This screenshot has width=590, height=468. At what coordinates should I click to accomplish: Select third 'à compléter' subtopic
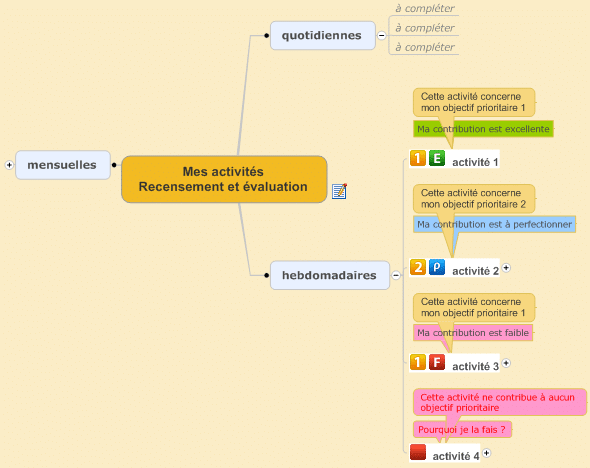click(424, 47)
